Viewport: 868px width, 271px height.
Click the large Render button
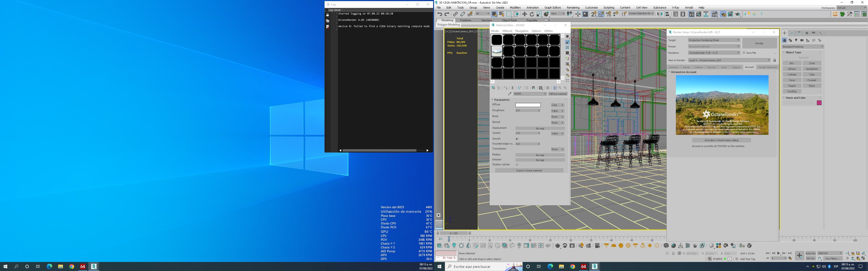coord(759,43)
